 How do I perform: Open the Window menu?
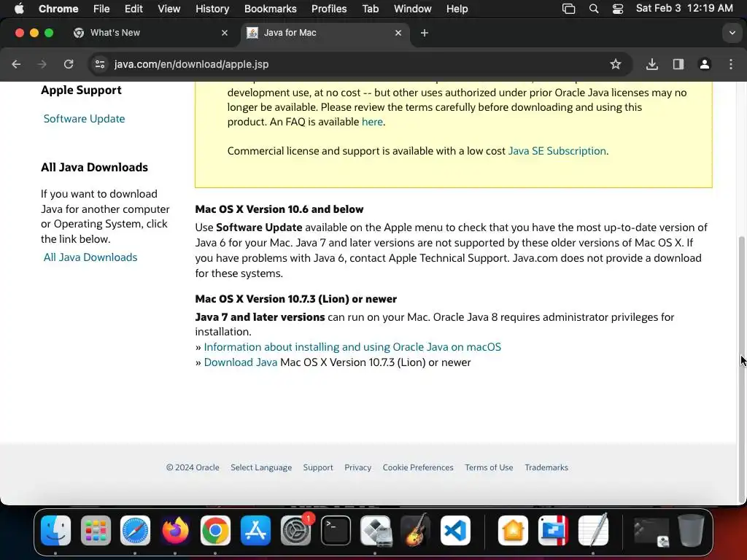[x=412, y=9]
